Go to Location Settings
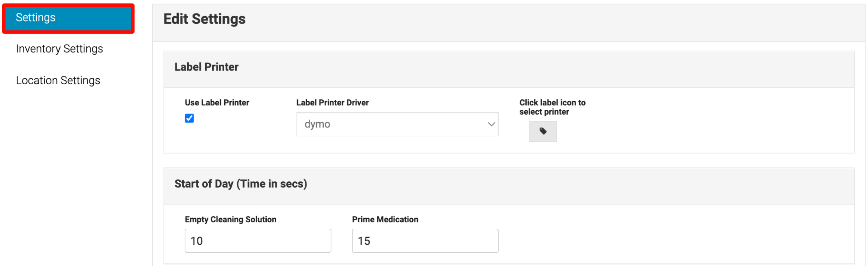 pos(58,81)
